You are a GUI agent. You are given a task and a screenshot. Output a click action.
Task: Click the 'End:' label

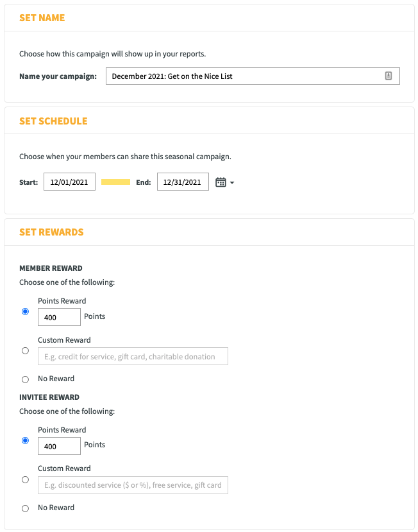pos(144,182)
